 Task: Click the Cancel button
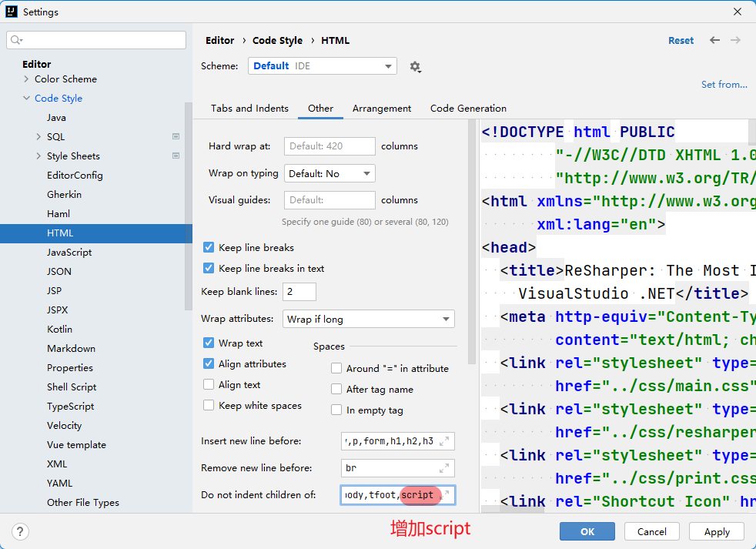point(652,531)
